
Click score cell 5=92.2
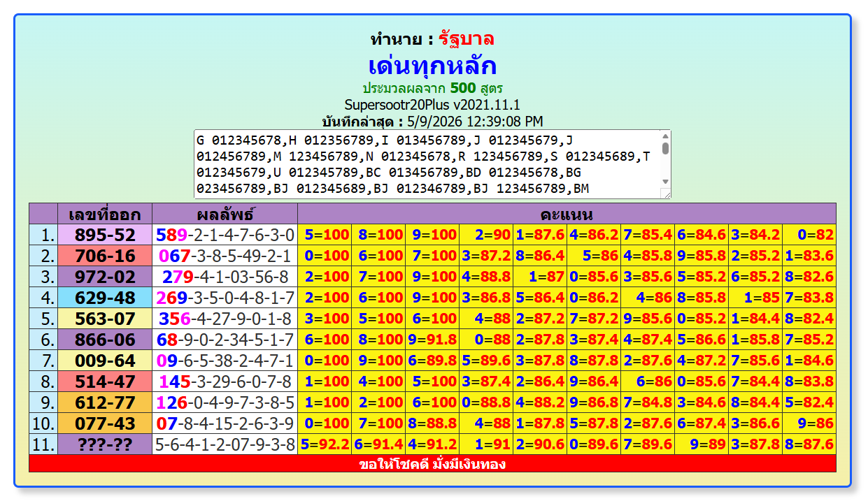(x=325, y=444)
